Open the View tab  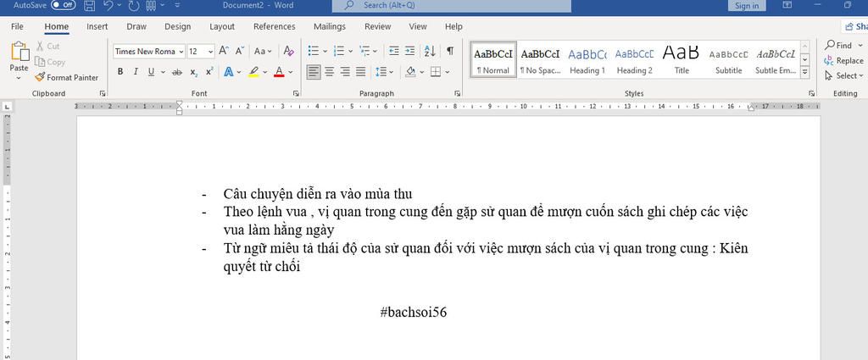418,26
